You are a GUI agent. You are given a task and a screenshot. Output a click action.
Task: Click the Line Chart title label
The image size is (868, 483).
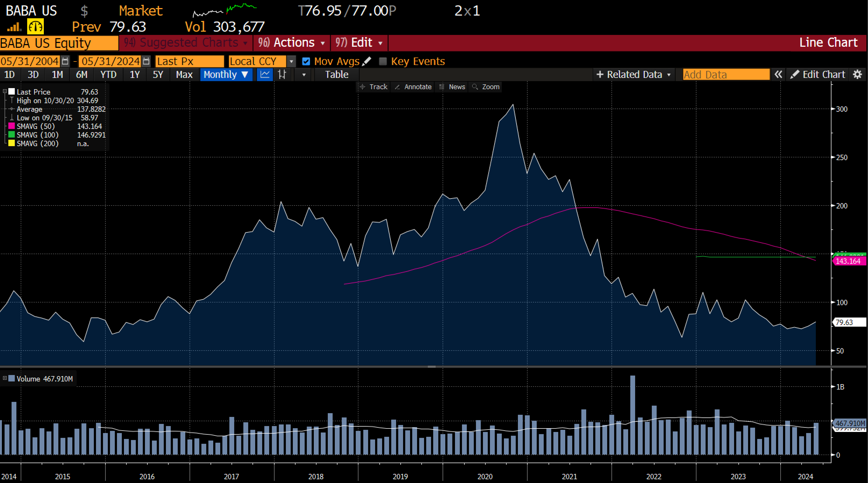coord(828,42)
